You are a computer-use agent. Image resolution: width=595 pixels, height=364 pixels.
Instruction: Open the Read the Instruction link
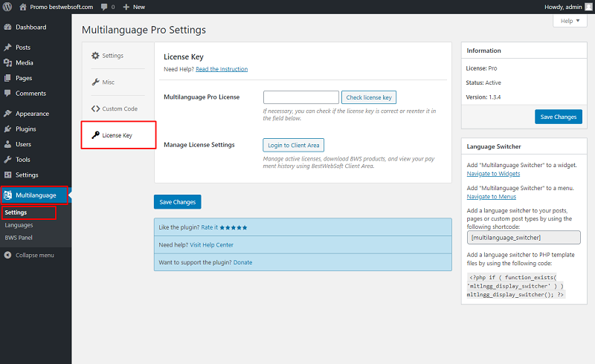(222, 69)
